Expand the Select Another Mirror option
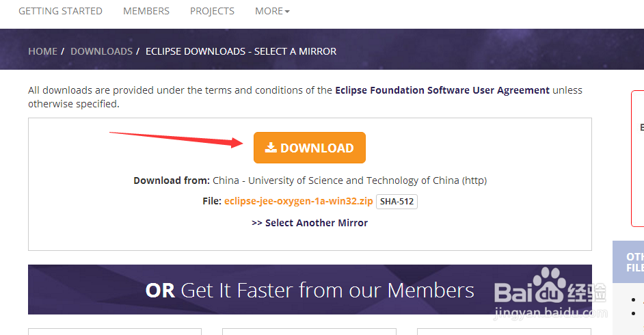The image size is (644, 335). pos(310,223)
